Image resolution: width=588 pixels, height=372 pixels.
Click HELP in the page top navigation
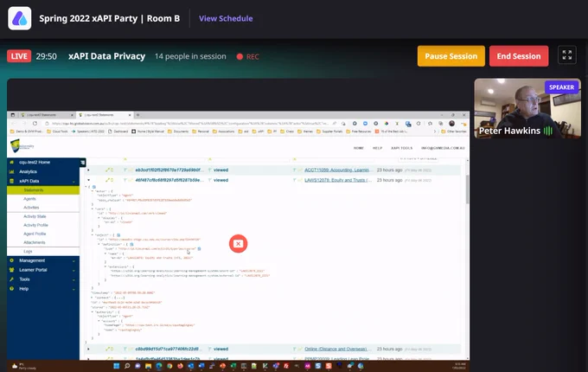pos(377,148)
